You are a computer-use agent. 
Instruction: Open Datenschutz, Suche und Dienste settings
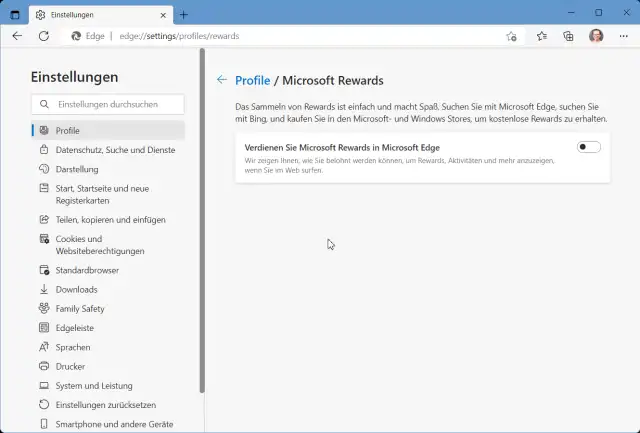pyautogui.click(x=108, y=150)
